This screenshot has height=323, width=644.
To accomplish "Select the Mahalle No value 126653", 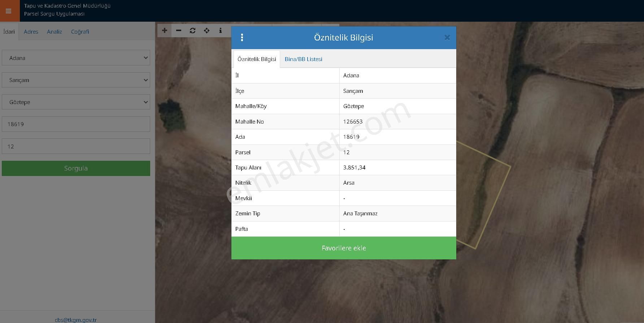I will 353,122.
